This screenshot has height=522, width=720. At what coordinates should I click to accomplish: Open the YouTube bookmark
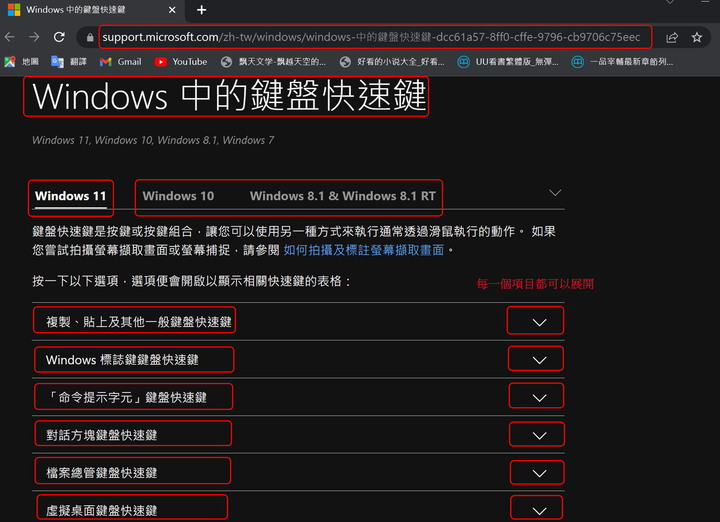(x=180, y=62)
